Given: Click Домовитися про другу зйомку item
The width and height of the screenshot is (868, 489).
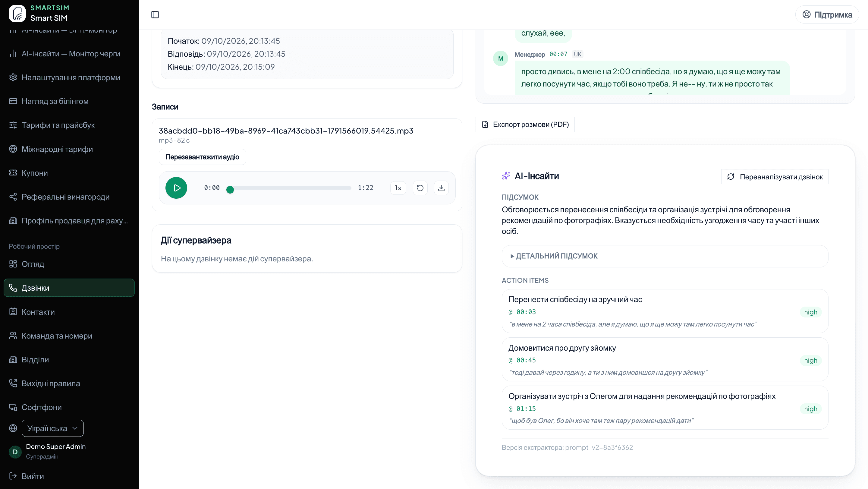Looking at the screenshot, I should click(x=562, y=348).
